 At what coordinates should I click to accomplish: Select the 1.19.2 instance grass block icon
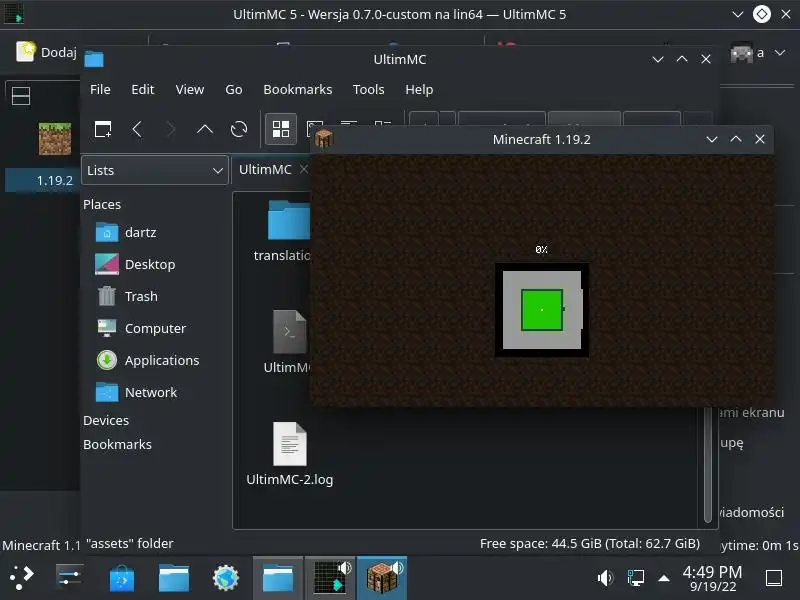point(55,138)
